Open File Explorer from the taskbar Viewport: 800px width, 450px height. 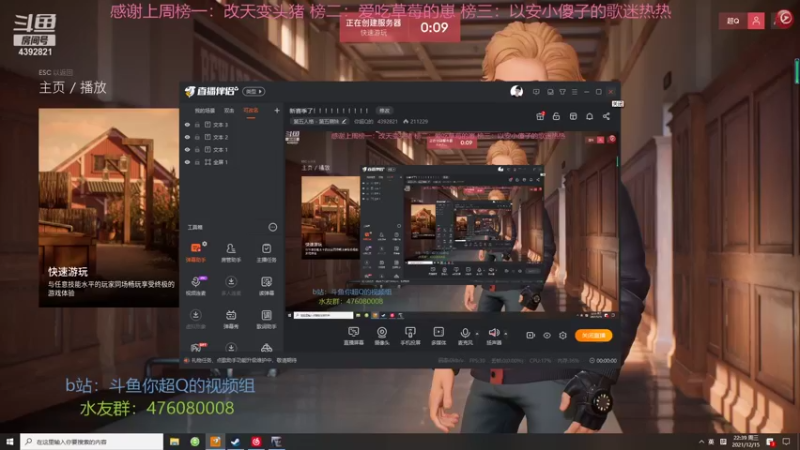point(174,442)
